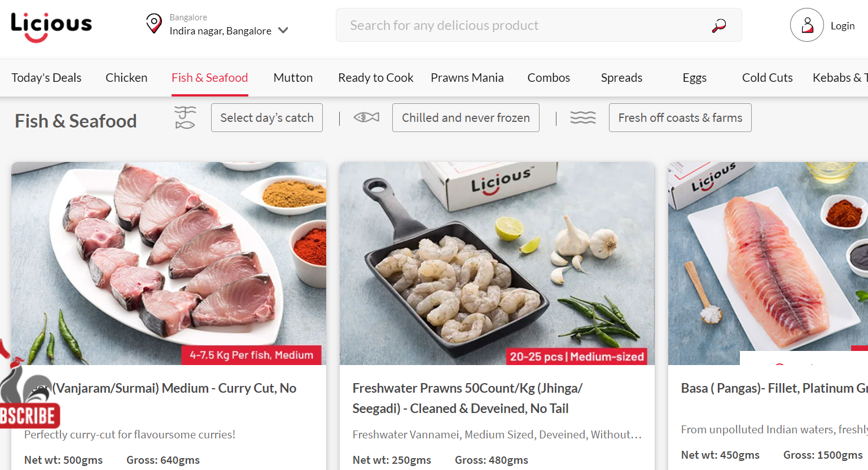
Task: Open the Freshwater Prawns product image
Action: click(x=497, y=263)
